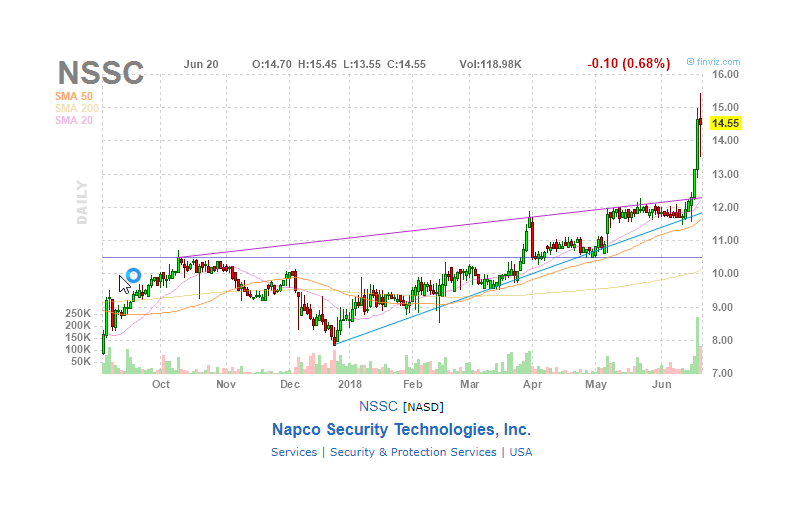The image size is (799, 510).
Task: Click the 12.00 price axis label
Action: point(726,207)
